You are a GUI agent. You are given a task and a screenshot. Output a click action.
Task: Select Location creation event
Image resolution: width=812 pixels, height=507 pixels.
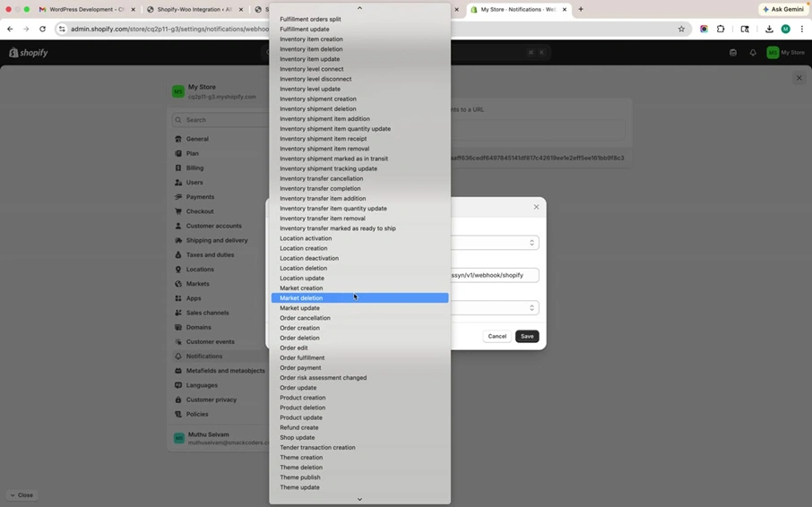pyautogui.click(x=360, y=248)
